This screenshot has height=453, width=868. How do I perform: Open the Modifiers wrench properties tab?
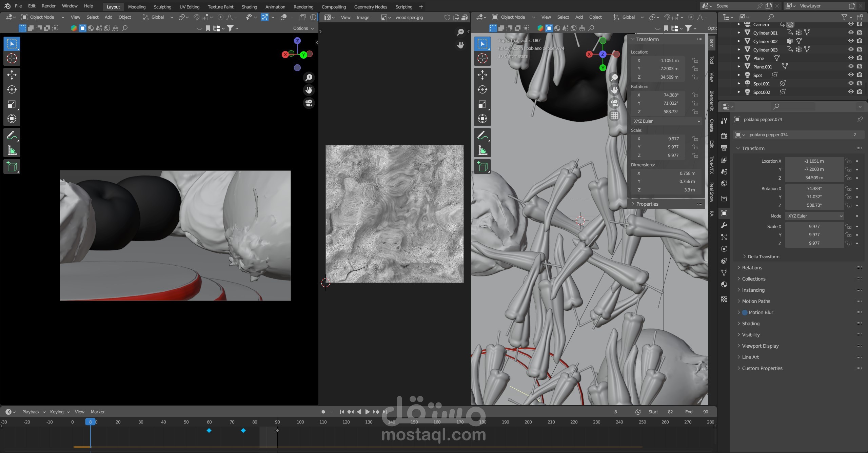pyautogui.click(x=724, y=225)
